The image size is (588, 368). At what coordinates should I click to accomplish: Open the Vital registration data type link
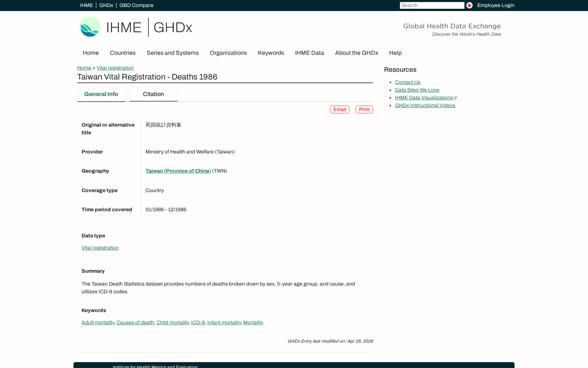pyautogui.click(x=100, y=248)
